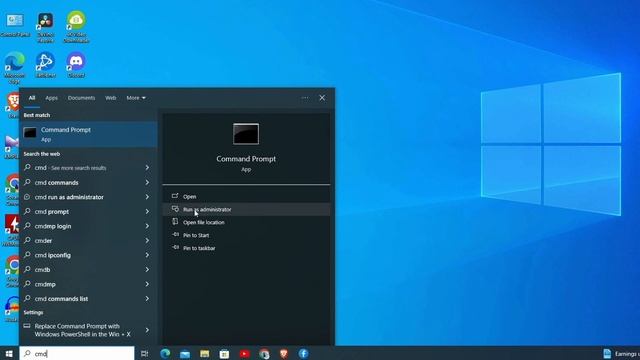Screen dimensions: 640x360
Task: Open 'Replace Command Prompt with Windows PowerShell' setting
Action: click(88, 330)
